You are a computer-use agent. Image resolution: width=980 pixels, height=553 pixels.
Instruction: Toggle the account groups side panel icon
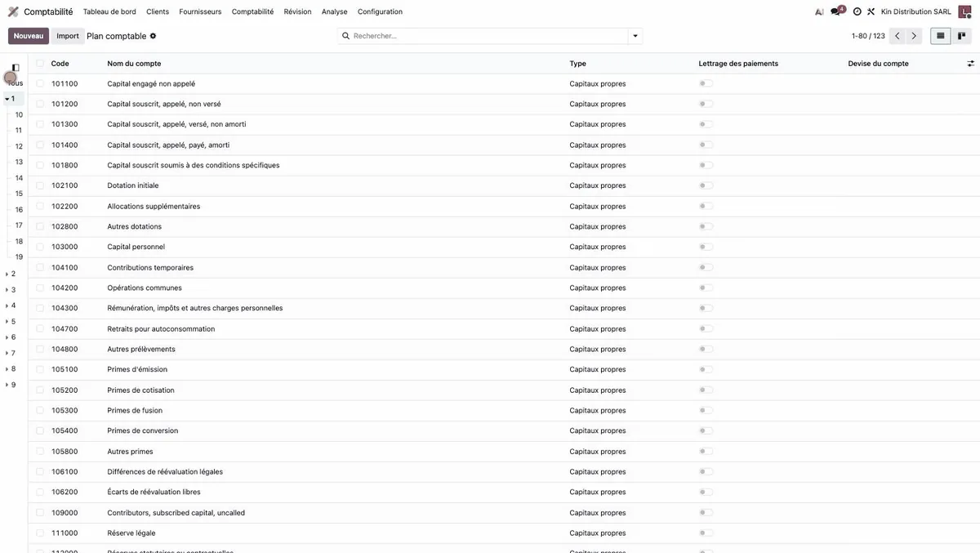16,67
